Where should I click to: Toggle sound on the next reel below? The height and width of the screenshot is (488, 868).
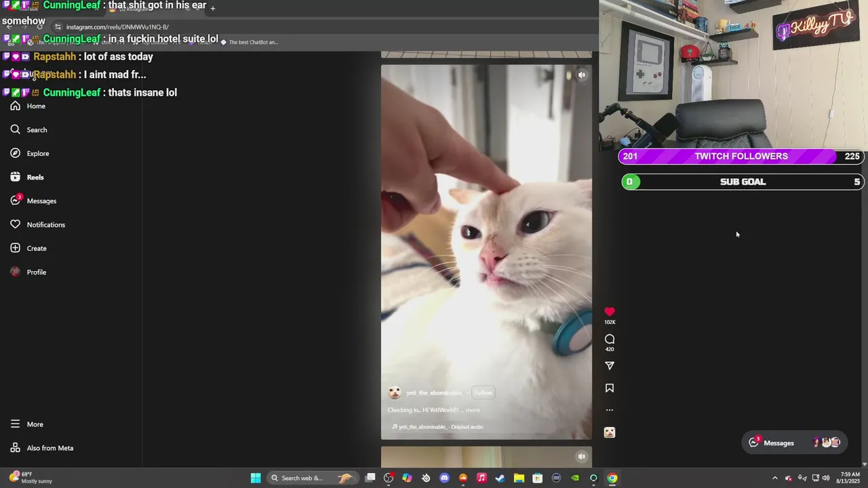click(x=582, y=457)
